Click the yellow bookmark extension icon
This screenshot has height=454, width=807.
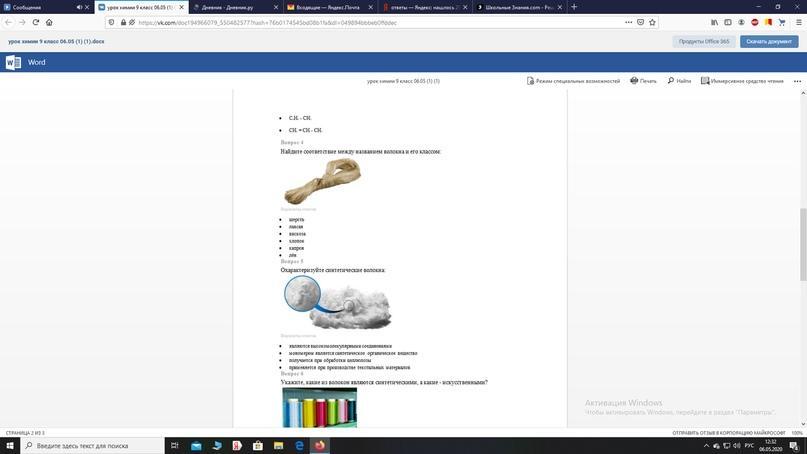tap(768, 23)
